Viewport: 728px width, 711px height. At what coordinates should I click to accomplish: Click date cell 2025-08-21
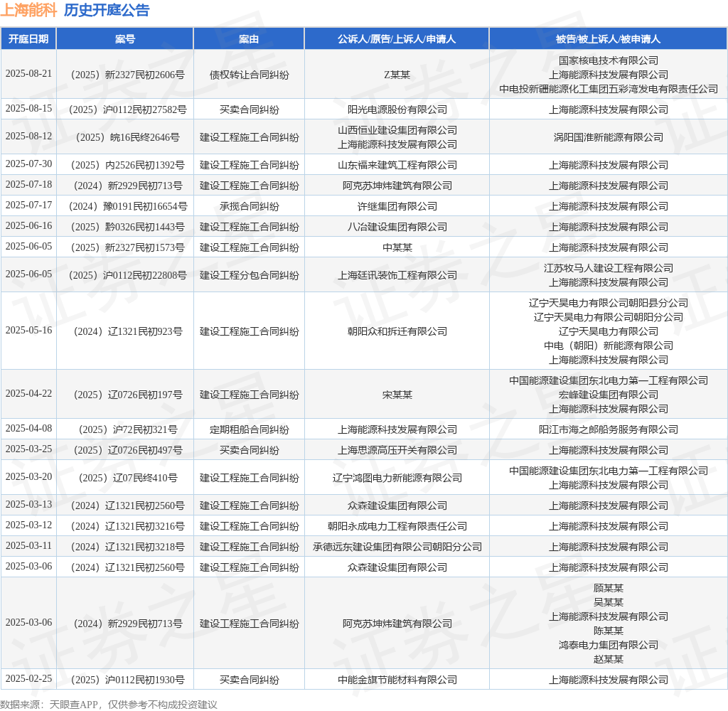(28, 74)
